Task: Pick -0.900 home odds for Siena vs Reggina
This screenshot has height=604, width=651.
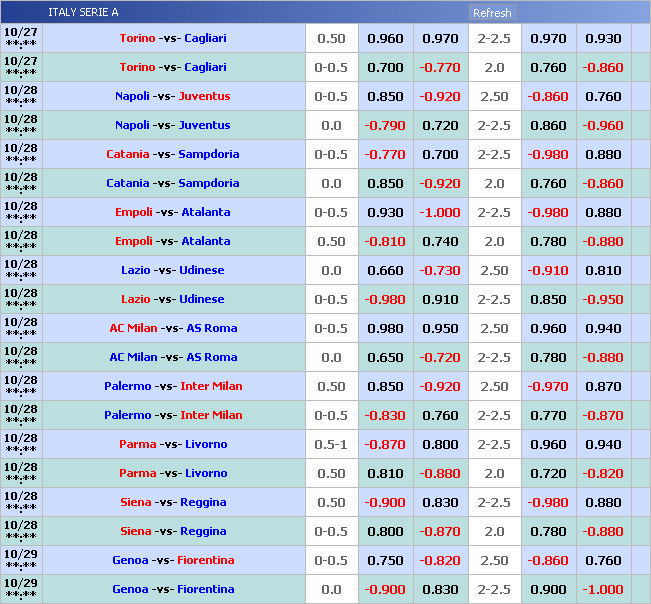Action: coord(385,503)
